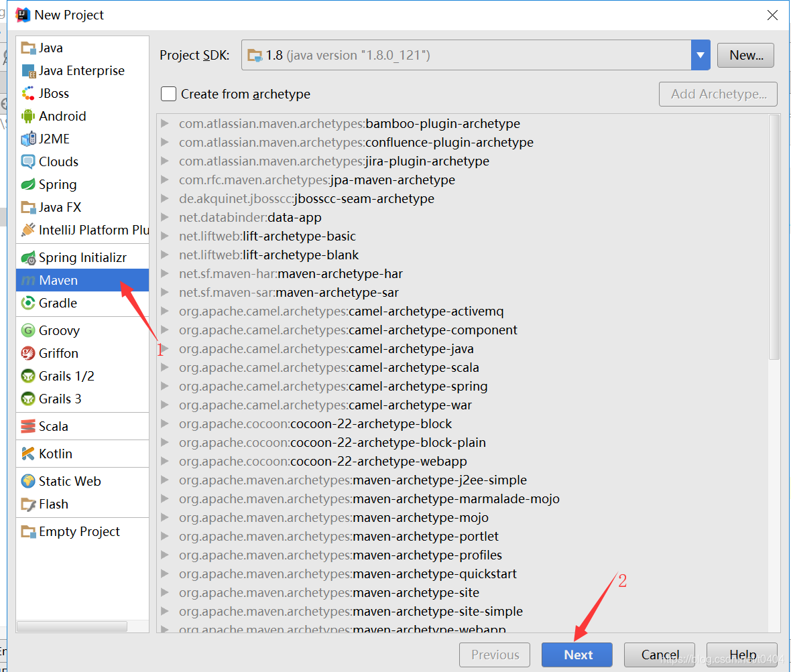The image size is (791, 672).
Task: Expand jira-plugin-archetype entry
Action: 164,161
